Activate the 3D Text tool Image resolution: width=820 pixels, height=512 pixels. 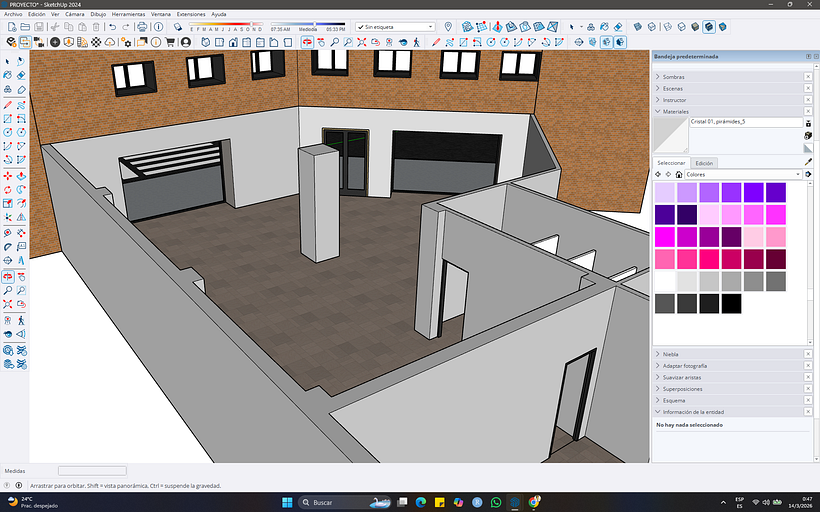(x=21, y=259)
